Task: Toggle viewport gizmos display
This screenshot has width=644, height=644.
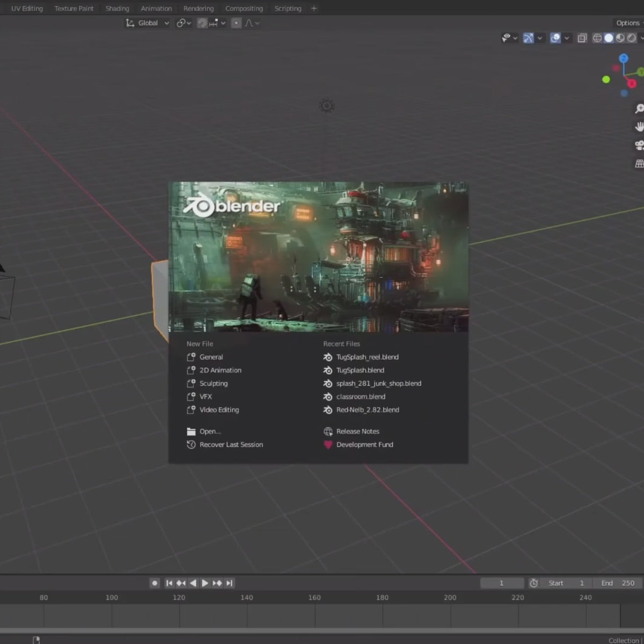Action: pos(529,38)
